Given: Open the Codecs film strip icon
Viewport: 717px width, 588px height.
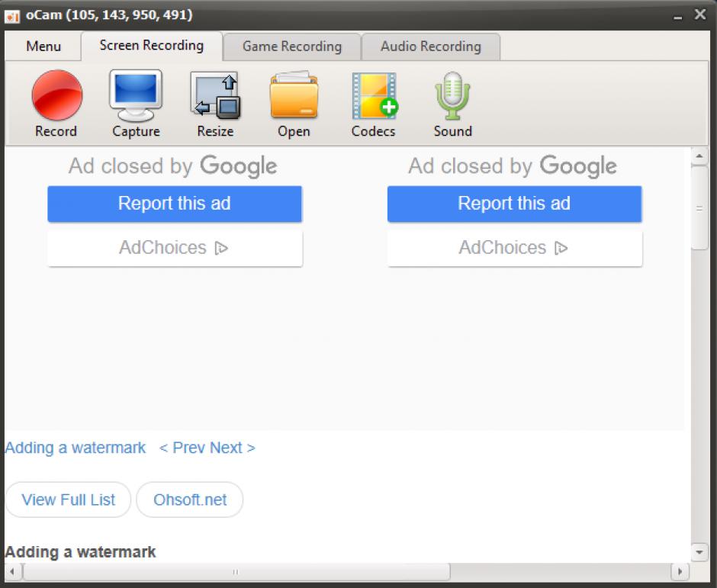Looking at the screenshot, I should coord(375,95).
